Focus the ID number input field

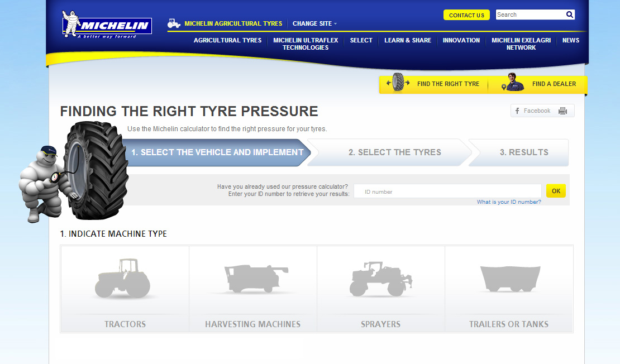[x=447, y=191]
